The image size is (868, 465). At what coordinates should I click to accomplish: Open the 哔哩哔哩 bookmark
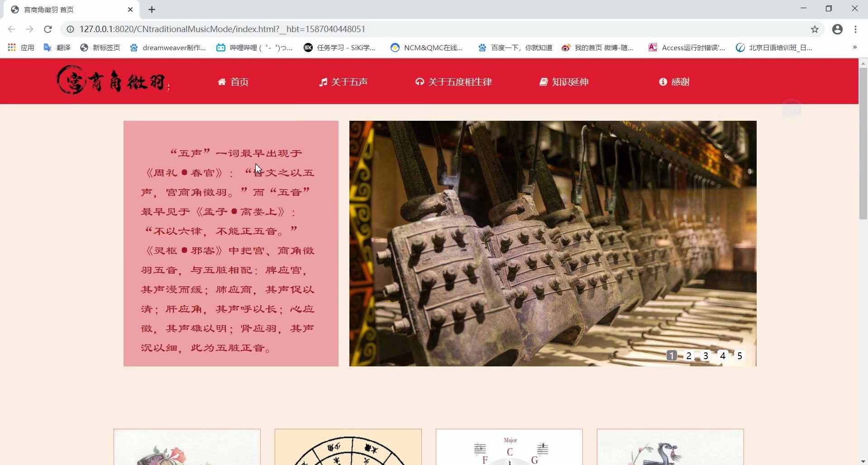tap(254, 47)
